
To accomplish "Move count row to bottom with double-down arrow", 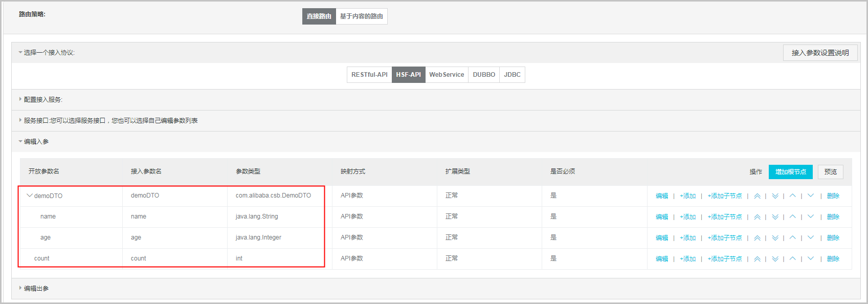I will 775,259.
